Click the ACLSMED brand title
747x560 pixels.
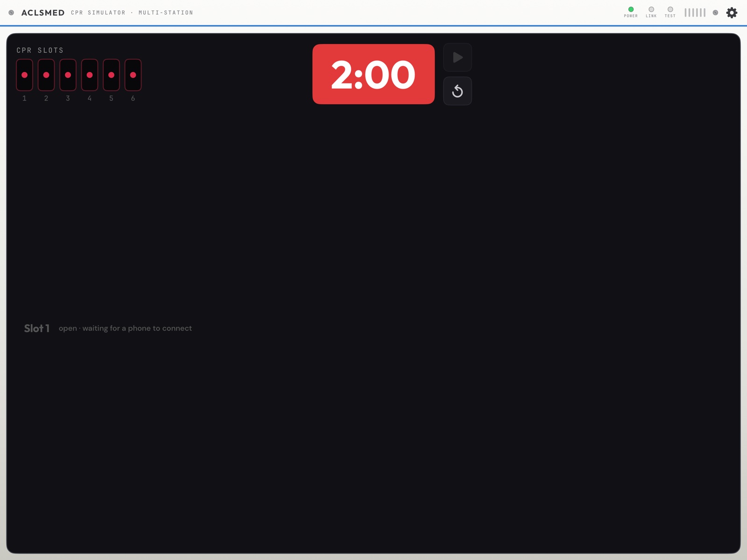click(43, 13)
